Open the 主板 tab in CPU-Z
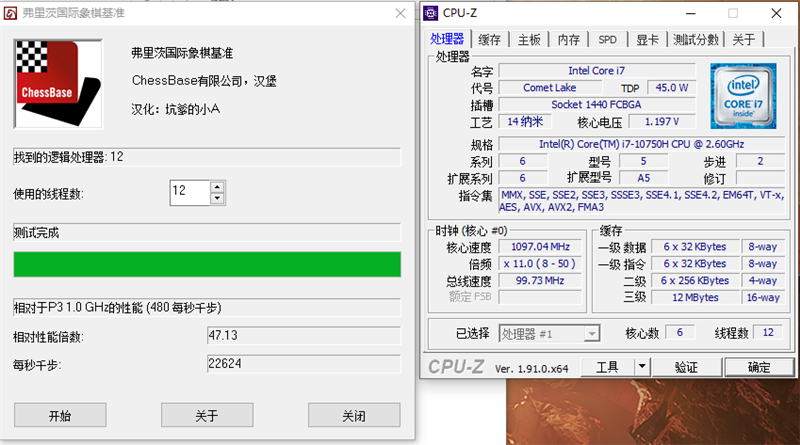This screenshot has width=800, height=445. (x=529, y=39)
